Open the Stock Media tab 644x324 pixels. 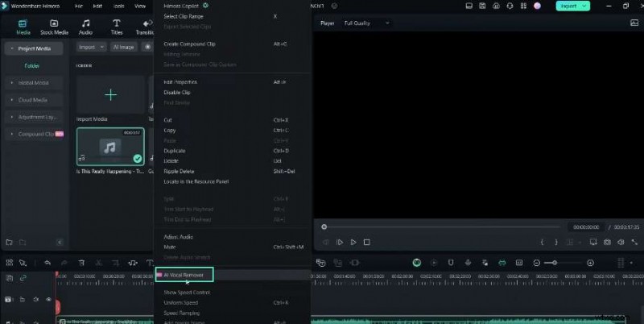point(54,27)
